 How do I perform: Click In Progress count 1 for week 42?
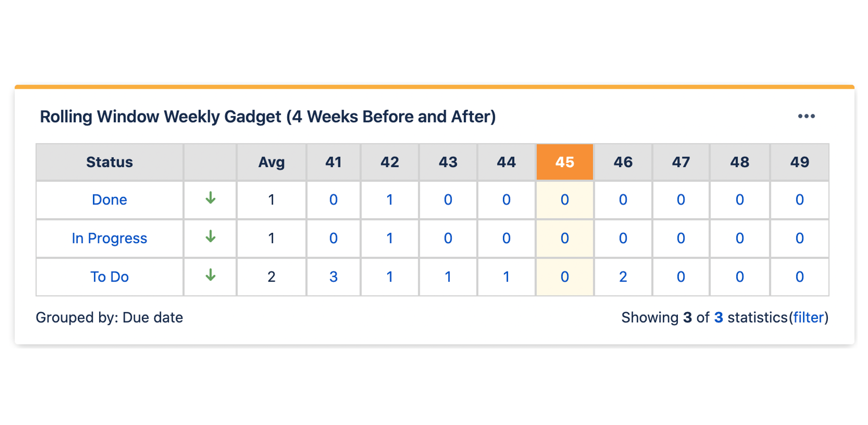pyautogui.click(x=390, y=238)
